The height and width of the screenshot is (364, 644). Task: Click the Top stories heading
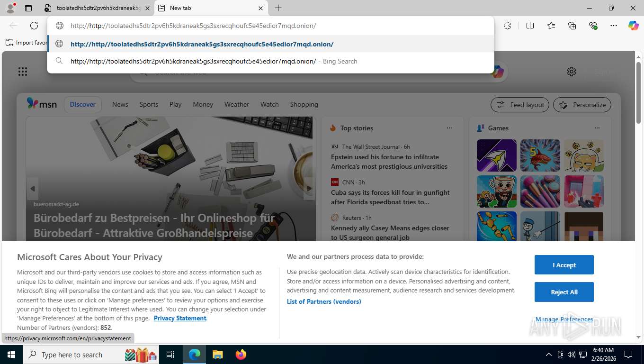pyautogui.click(x=357, y=128)
